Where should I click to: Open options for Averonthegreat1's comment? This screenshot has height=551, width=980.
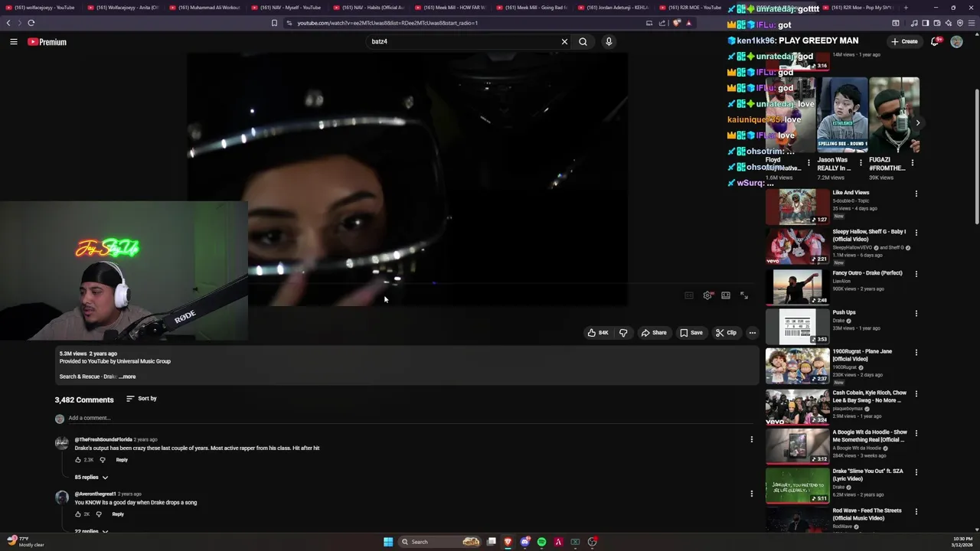751,494
